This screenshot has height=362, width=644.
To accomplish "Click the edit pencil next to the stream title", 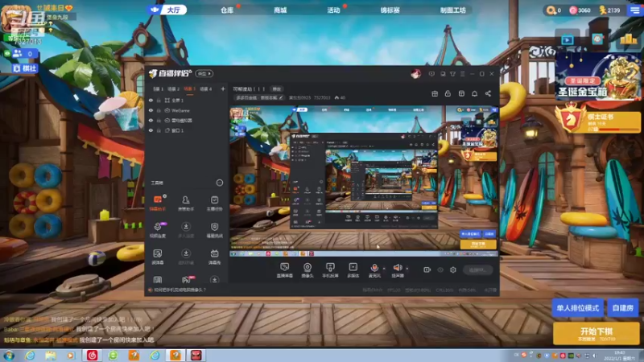I will [x=281, y=97].
